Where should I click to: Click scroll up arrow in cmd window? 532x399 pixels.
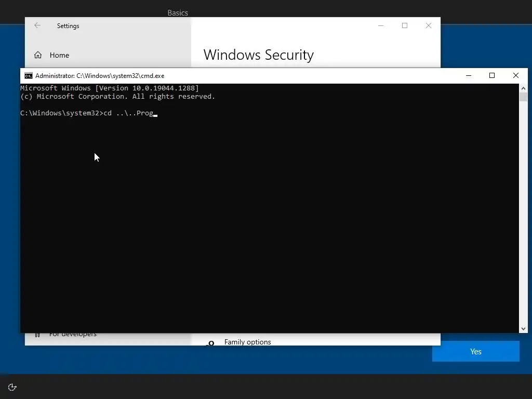point(523,88)
